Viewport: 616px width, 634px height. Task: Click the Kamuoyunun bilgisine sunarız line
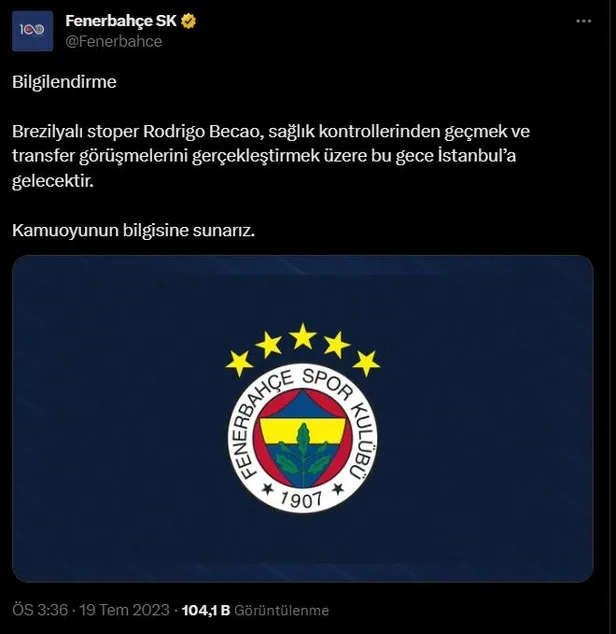tap(133, 231)
